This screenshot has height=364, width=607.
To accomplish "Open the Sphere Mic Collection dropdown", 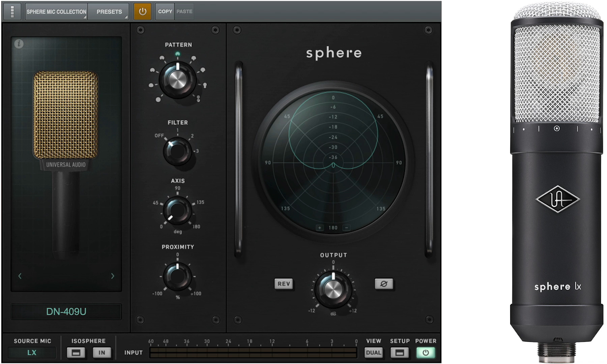I will 56,11.
